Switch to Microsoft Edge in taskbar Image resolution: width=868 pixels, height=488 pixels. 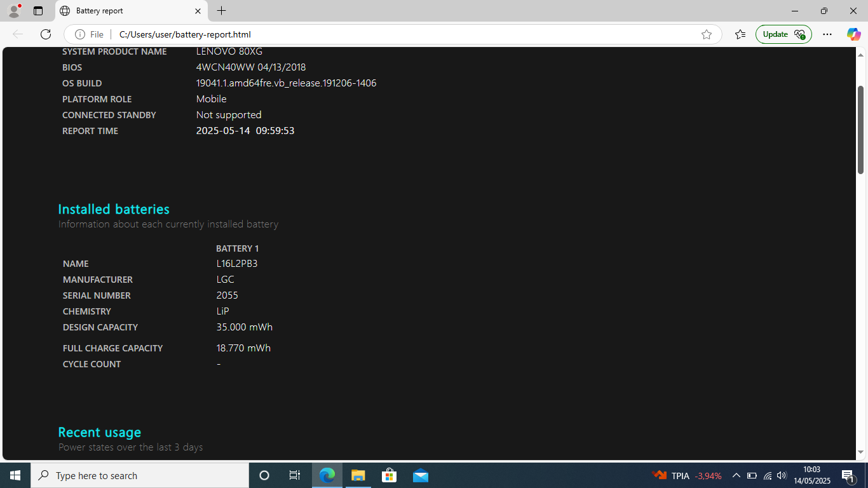click(x=327, y=475)
